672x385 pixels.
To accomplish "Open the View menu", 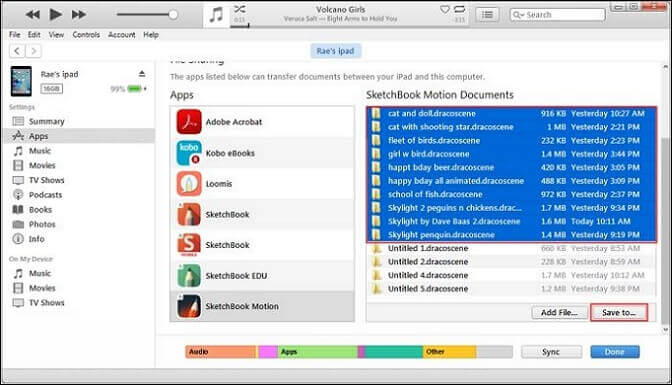I will click(56, 35).
